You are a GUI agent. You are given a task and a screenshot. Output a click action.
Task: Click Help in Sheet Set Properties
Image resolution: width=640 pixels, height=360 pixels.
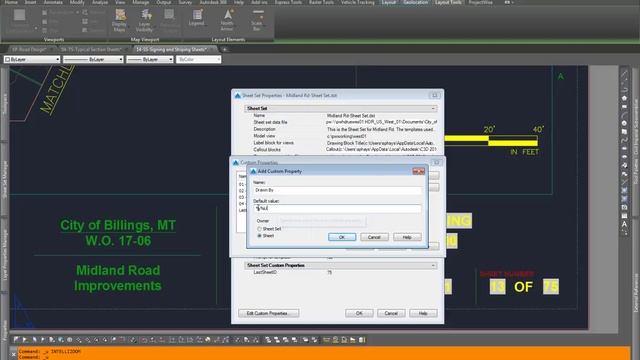423,313
